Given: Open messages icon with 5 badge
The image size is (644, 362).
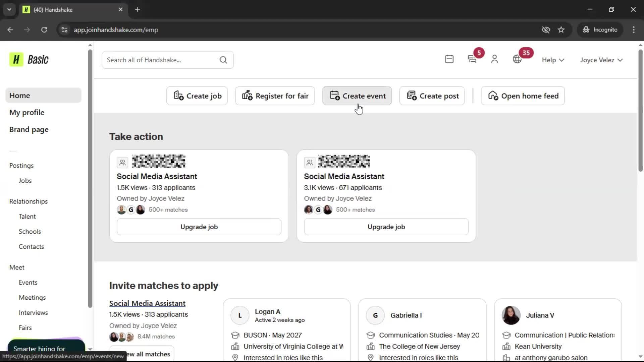Looking at the screenshot, I should [472, 59].
